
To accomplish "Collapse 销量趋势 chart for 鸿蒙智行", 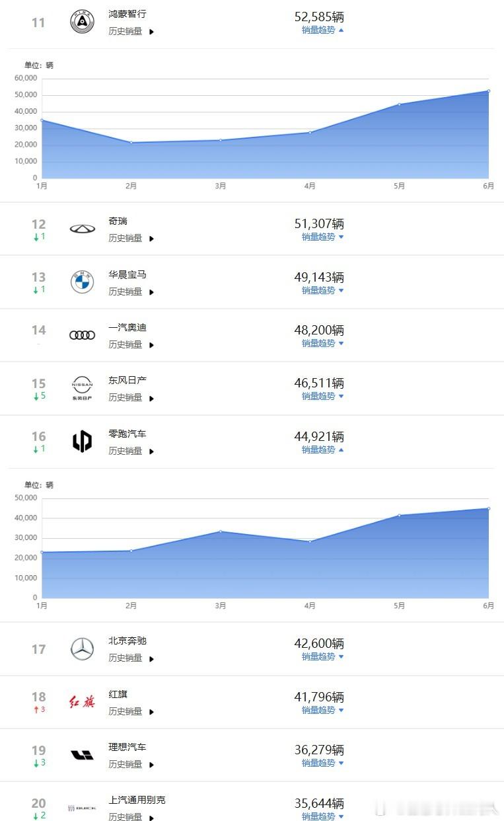I will pos(323,30).
